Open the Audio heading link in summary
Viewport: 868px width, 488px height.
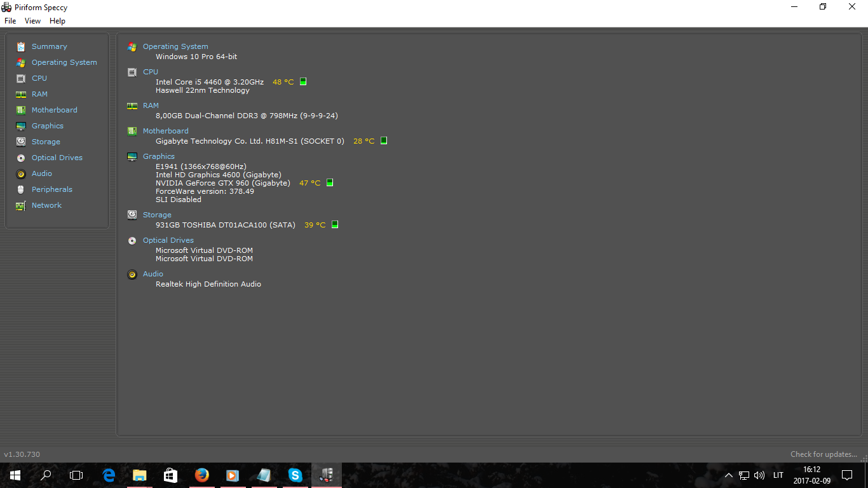153,274
